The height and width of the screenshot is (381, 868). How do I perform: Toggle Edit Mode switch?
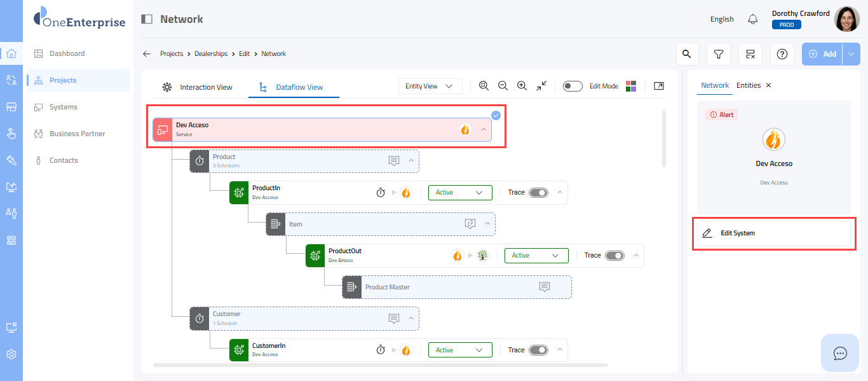pyautogui.click(x=573, y=86)
